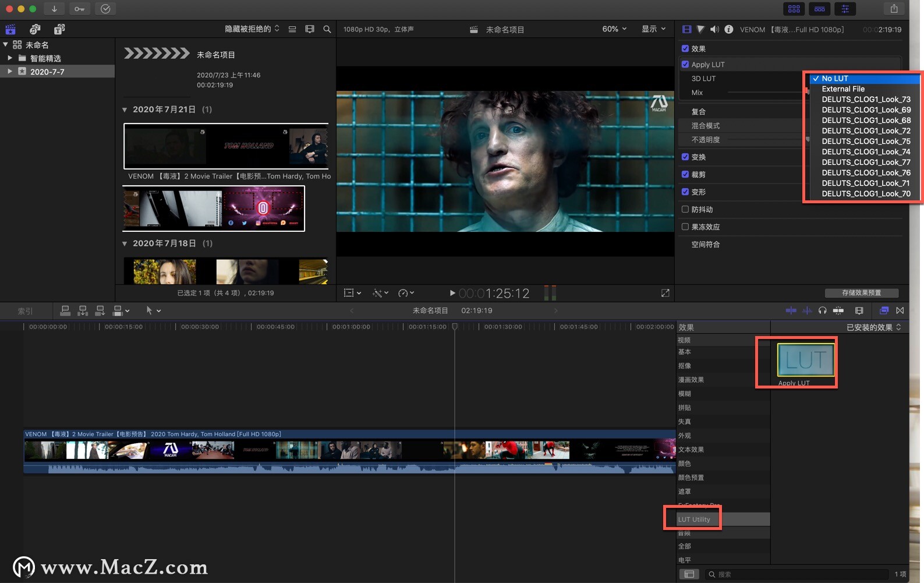Open transitions browser bowtie icon
924x583 pixels.
coord(900,310)
